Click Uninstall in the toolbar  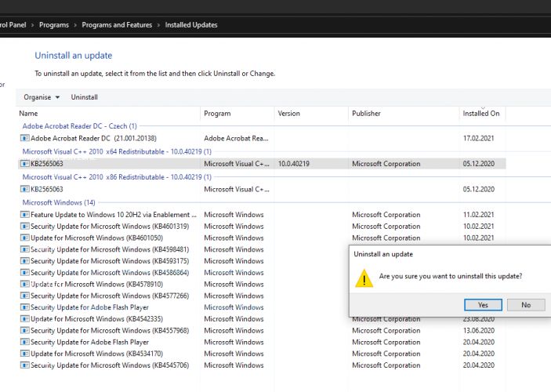85,97
